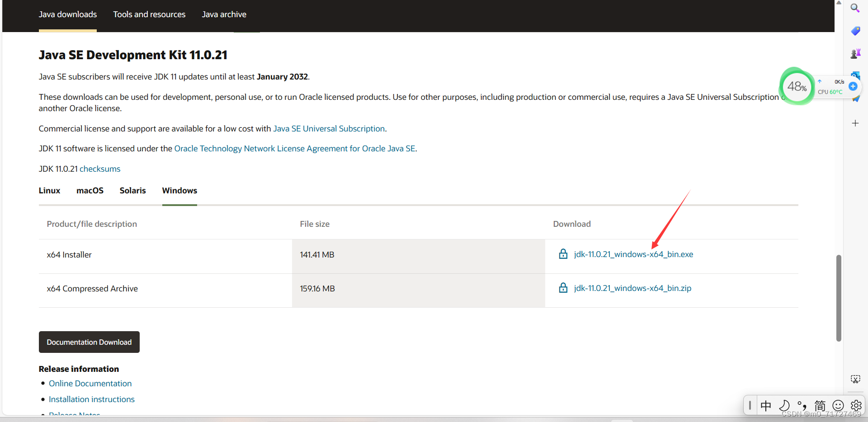Viewport: 868px width, 422px height.
Task: Grab the IME toolbar handle bar
Action: pos(750,405)
